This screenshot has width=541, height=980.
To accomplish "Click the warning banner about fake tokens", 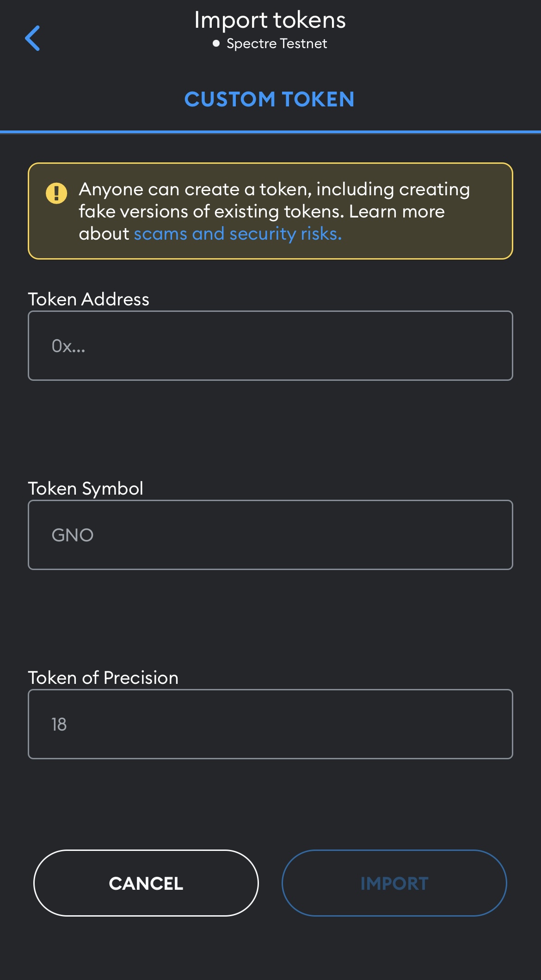I will point(270,211).
